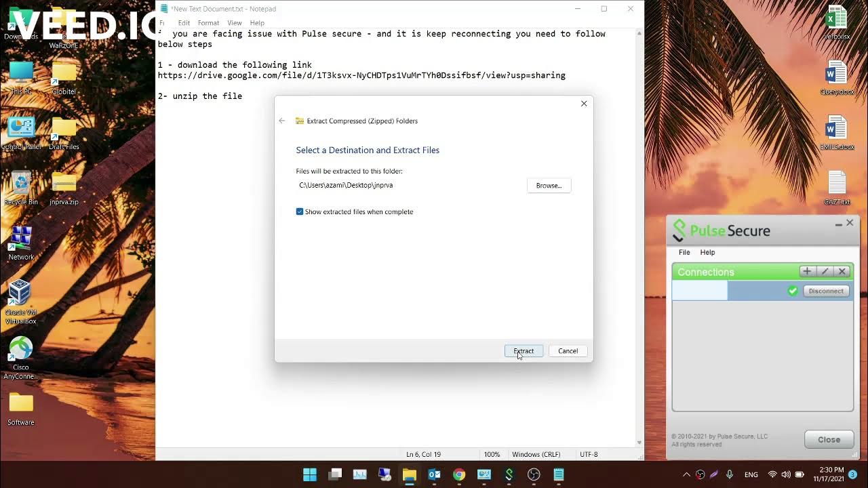Add a new connection in Pulse Secure

807,271
